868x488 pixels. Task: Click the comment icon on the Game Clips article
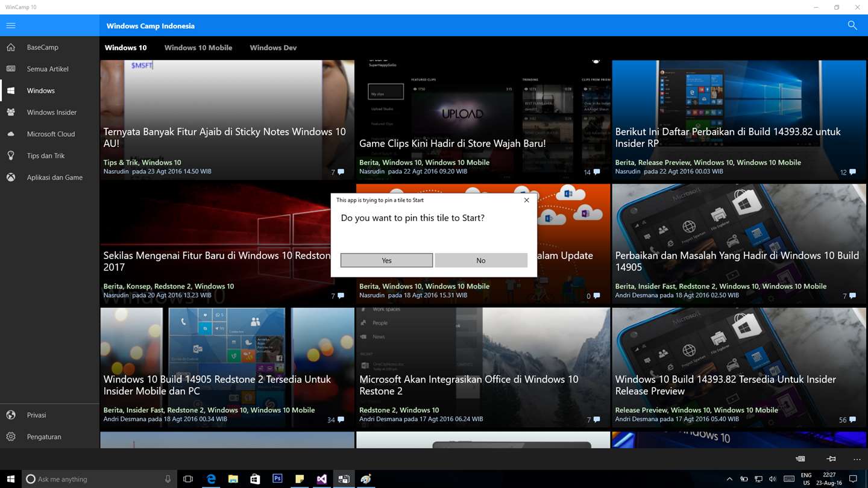pyautogui.click(x=597, y=172)
